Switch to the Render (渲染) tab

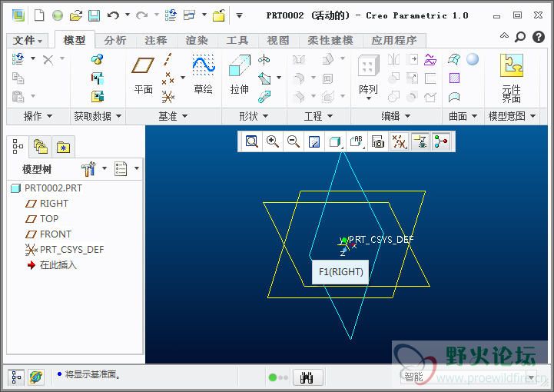197,40
